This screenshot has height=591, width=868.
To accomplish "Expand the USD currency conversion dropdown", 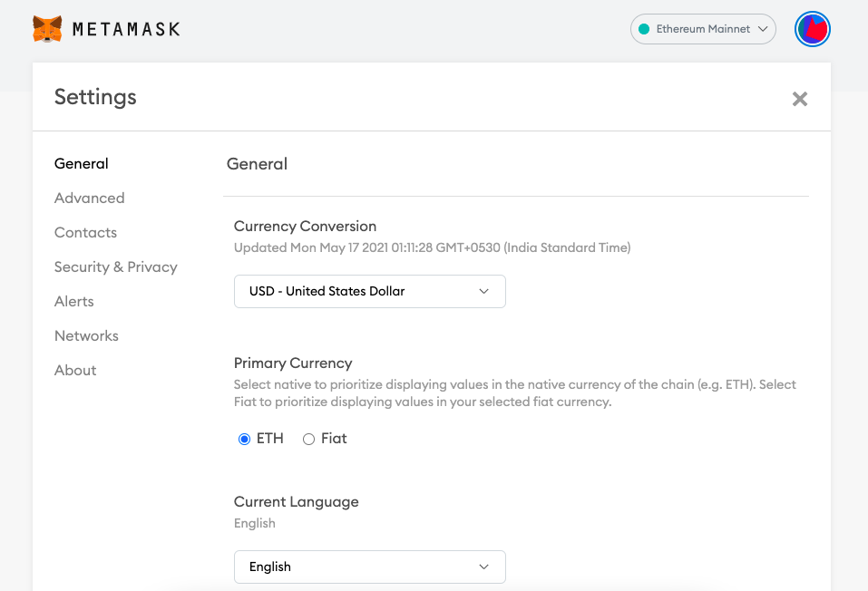I will coord(369,291).
